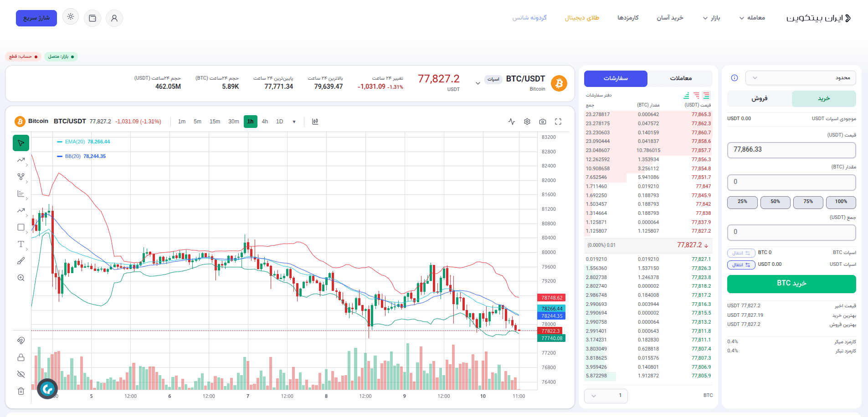The width and height of the screenshot is (868, 417).
Task: Activate the zoom-in magnifier tool
Action: pos(21,278)
